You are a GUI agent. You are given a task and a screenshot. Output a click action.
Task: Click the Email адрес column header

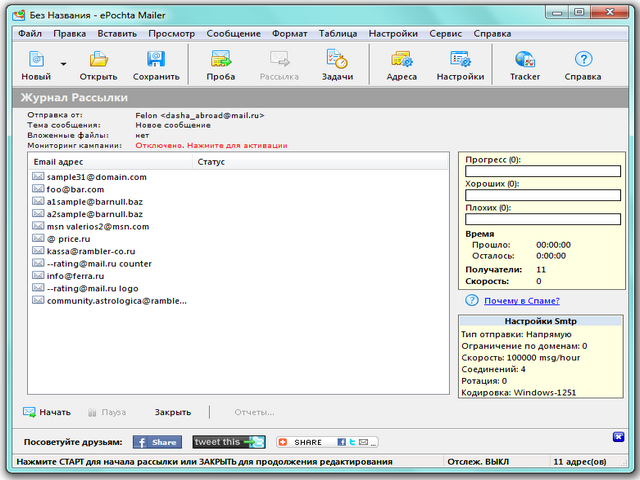111,162
